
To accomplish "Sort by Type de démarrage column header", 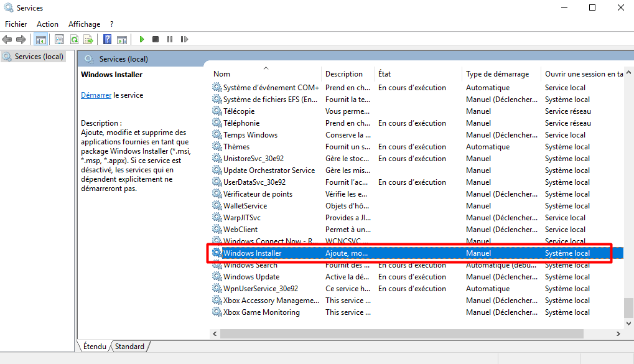I will coord(497,73).
